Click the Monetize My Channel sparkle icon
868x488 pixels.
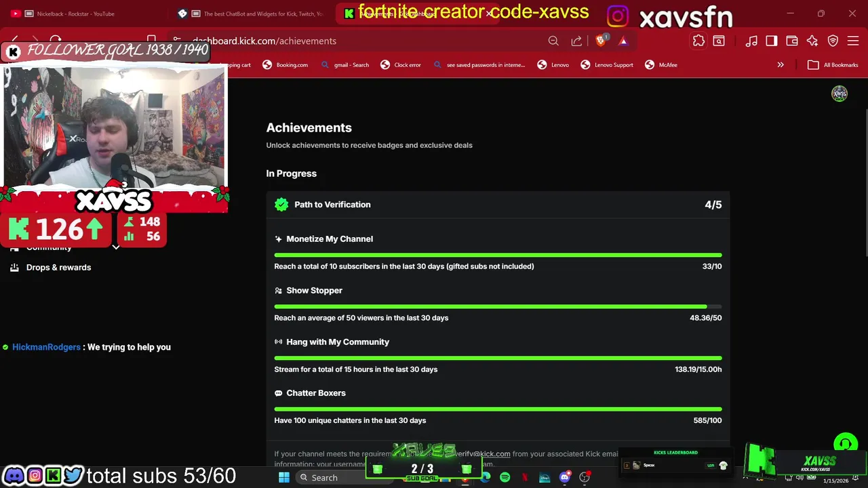(x=278, y=239)
